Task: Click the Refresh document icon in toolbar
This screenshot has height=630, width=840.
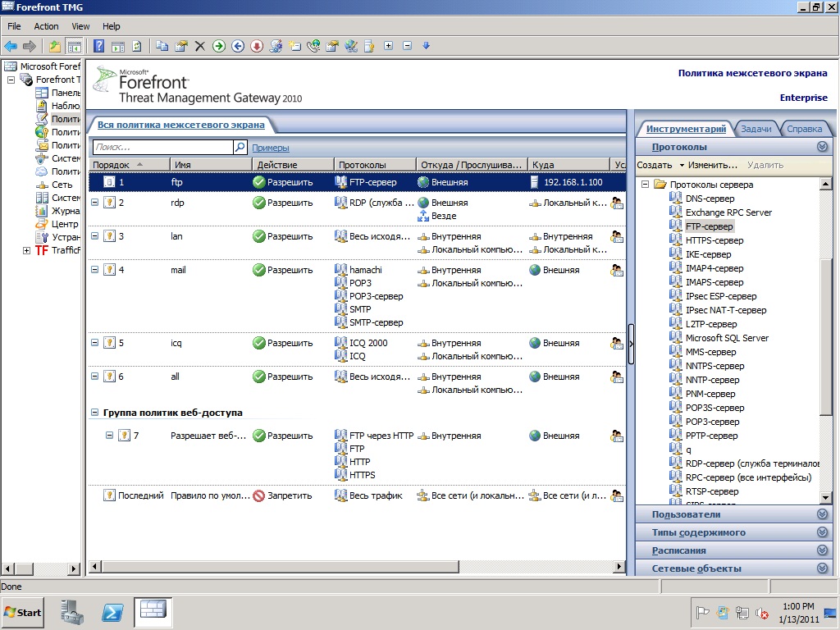Action: coord(137,47)
